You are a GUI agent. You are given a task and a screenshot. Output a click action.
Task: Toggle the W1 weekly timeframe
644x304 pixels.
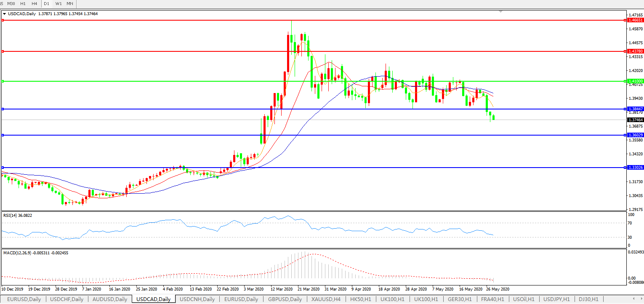59,3
